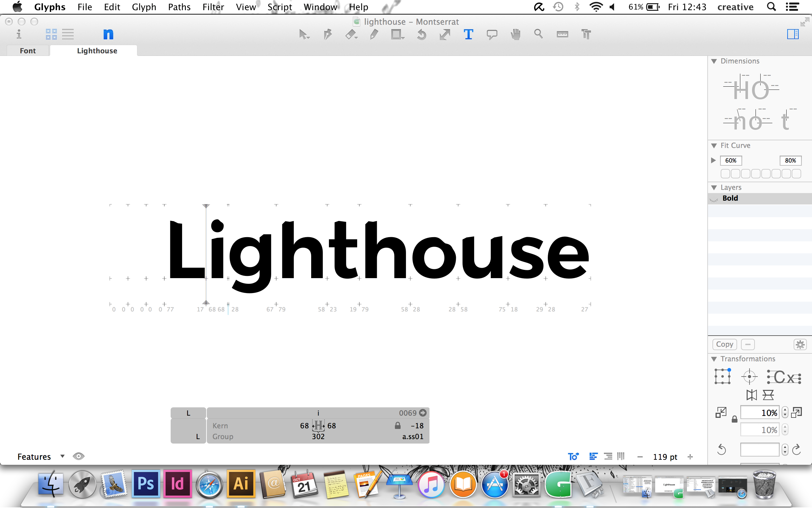Select the Measurement ruler tool
Image resolution: width=812 pixels, height=508 pixels.
562,34
